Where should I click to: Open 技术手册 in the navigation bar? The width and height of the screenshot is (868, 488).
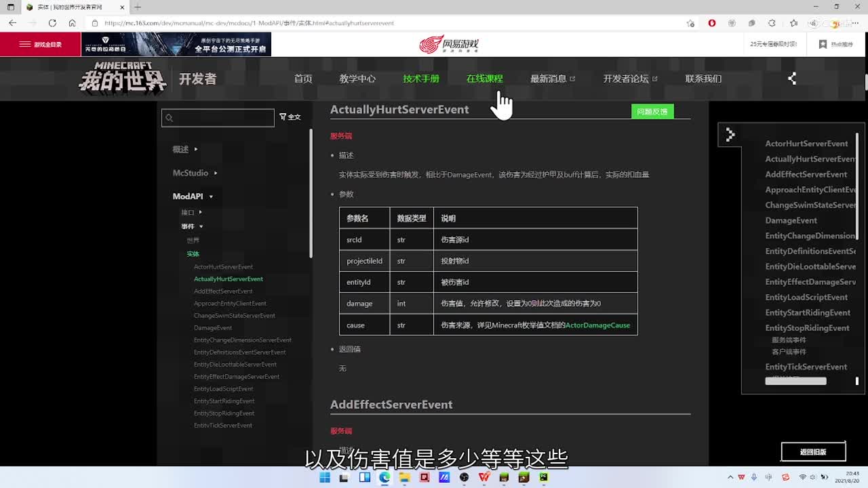(421, 79)
